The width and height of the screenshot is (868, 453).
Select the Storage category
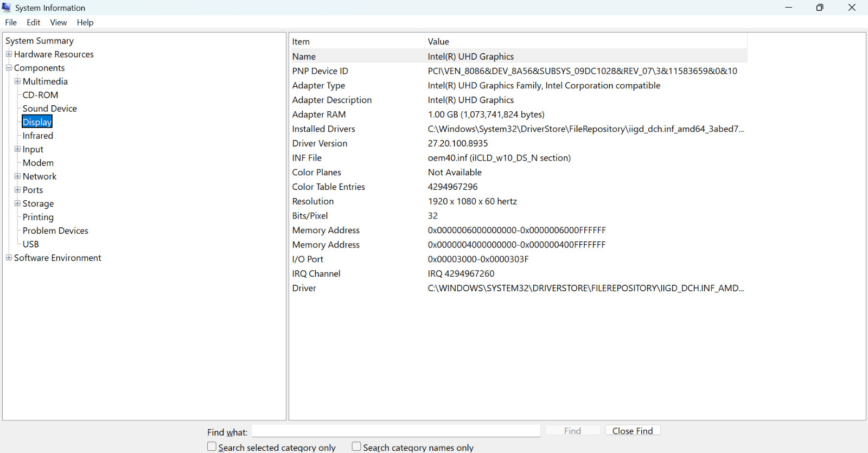(38, 203)
